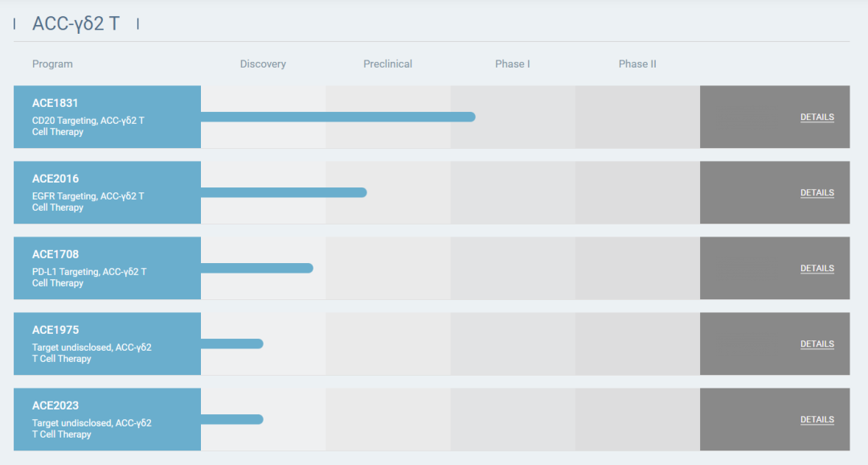The height and width of the screenshot is (465, 868).
Task: Click the Discovery column header
Action: click(263, 64)
